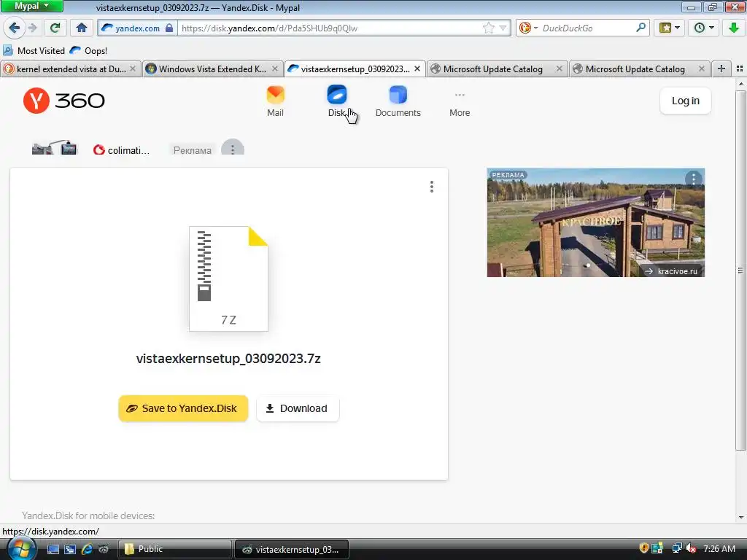Launch Mypal from quick launch raccoon icon

104,549
